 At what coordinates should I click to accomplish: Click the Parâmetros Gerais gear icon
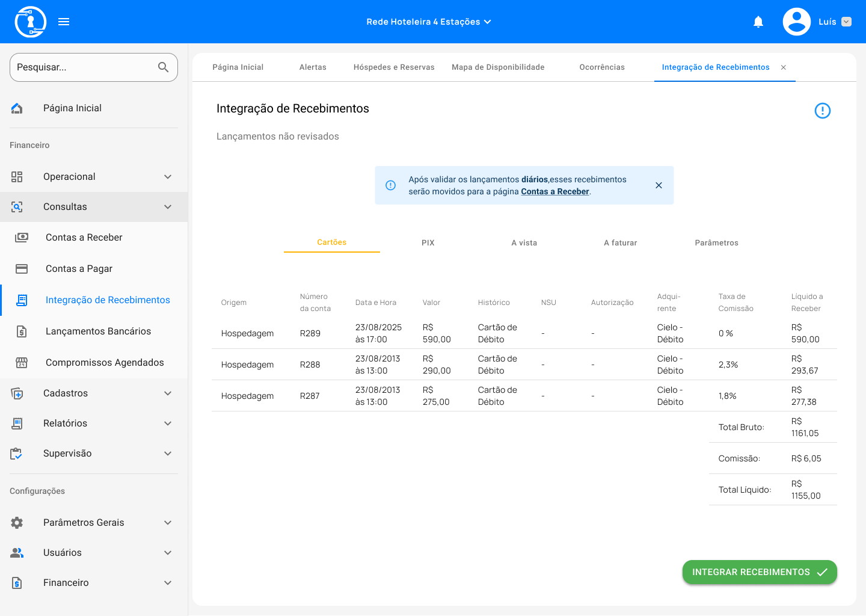[x=17, y=523]
